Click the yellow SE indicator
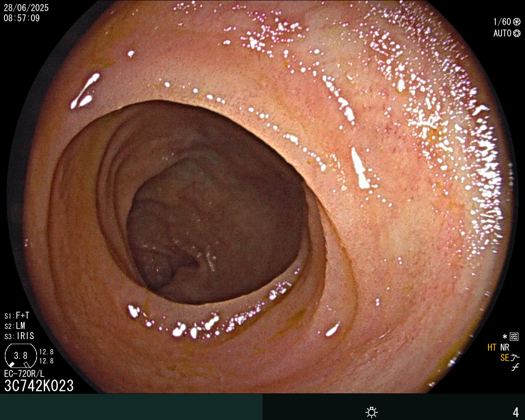Screen dimensions: 525x420 coord(505,358)
